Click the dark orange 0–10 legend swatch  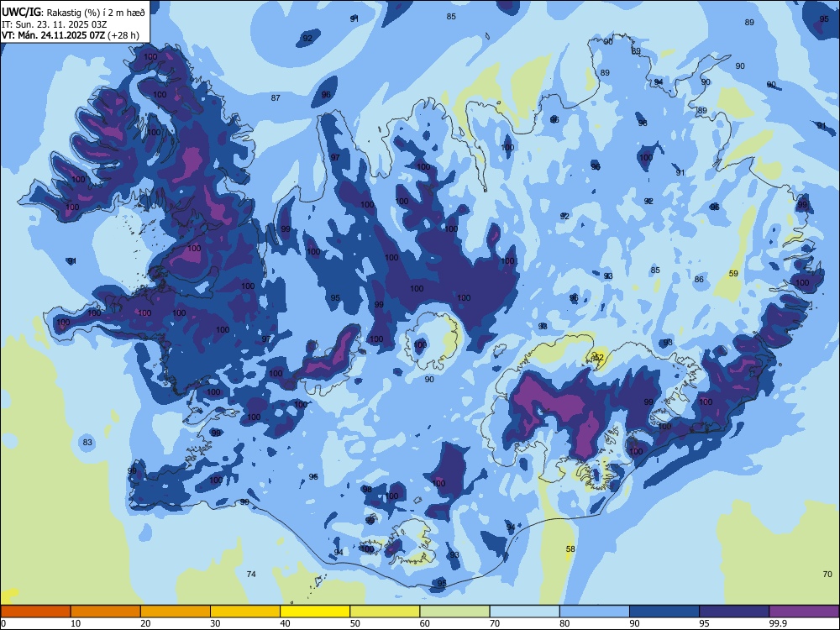click(35, 612)
